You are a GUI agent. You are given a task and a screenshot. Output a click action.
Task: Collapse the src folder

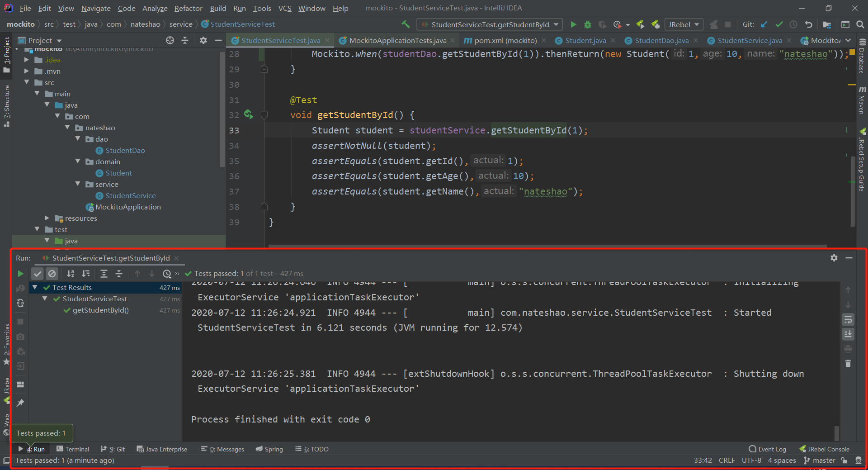pyautogui.click(x=27, y=82)
